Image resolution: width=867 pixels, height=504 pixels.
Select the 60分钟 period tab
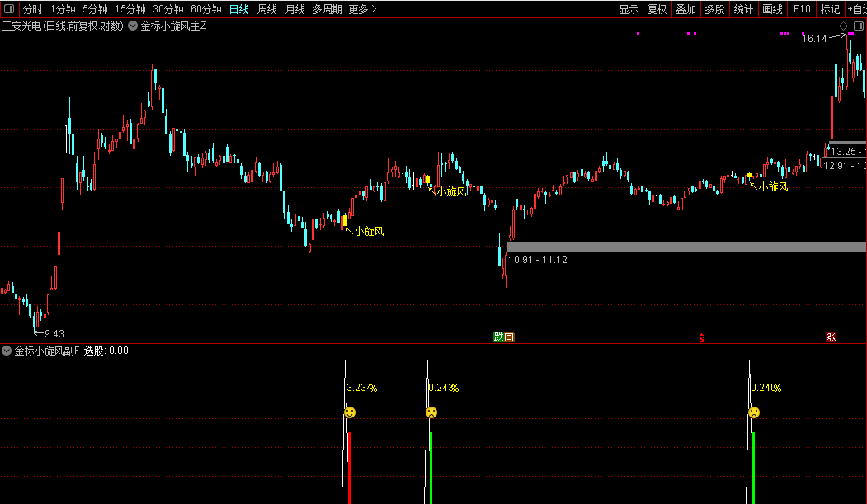pos(205,9)
